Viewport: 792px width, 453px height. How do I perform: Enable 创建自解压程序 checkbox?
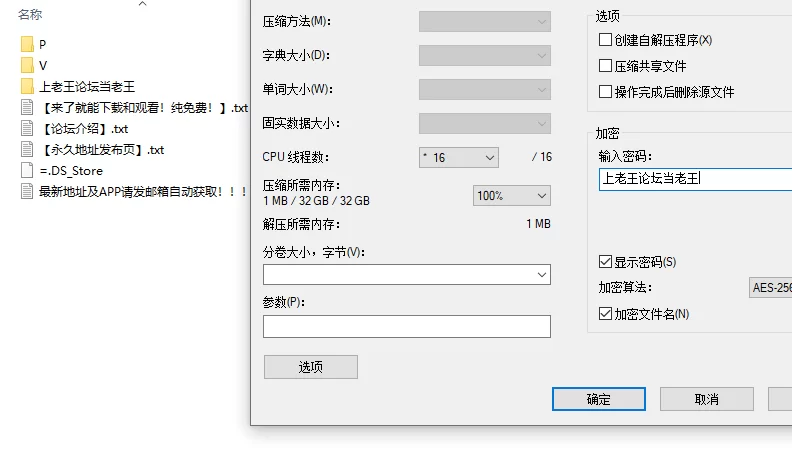605,40
